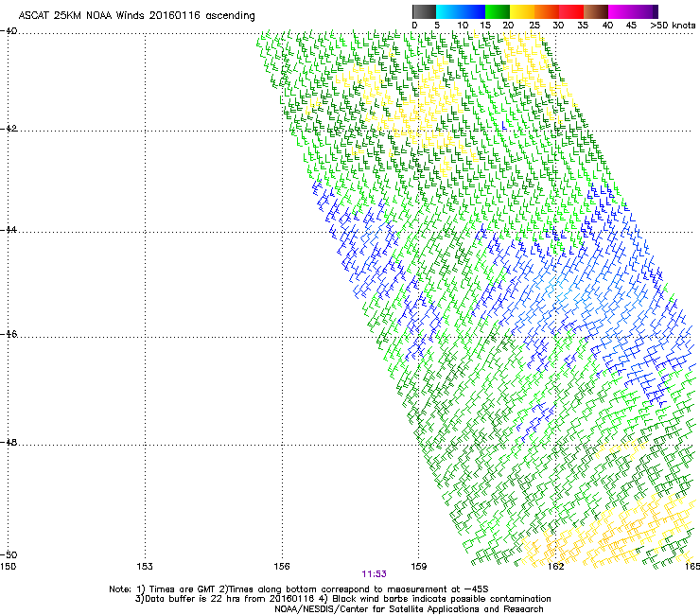Click the brown 35-40 knots color swatch

(596, 11)
